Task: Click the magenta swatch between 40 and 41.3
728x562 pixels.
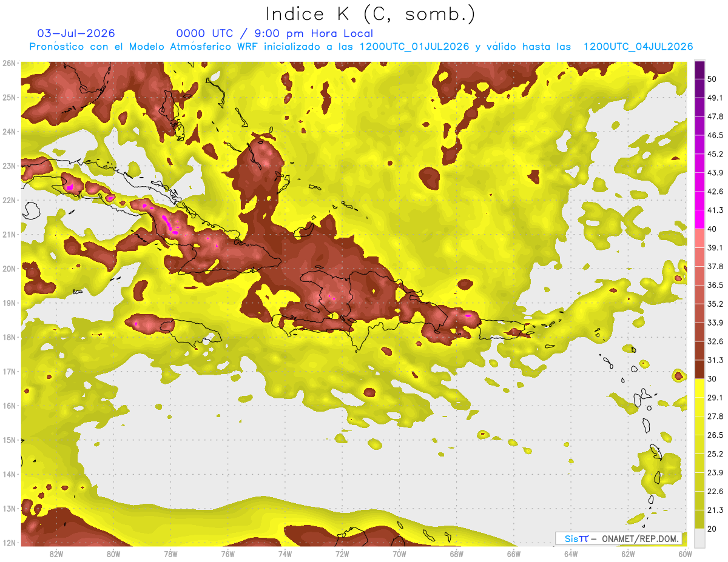Action: click(699, 219)
